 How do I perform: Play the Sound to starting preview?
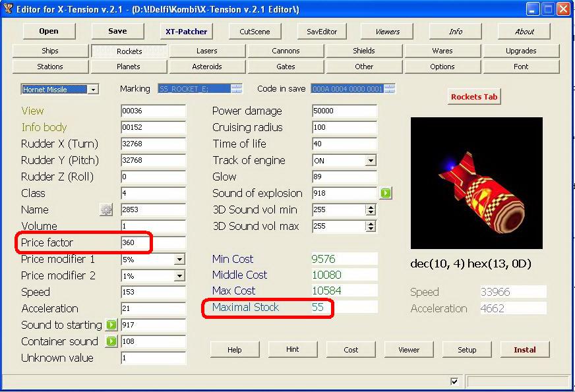tap(111, 325)
